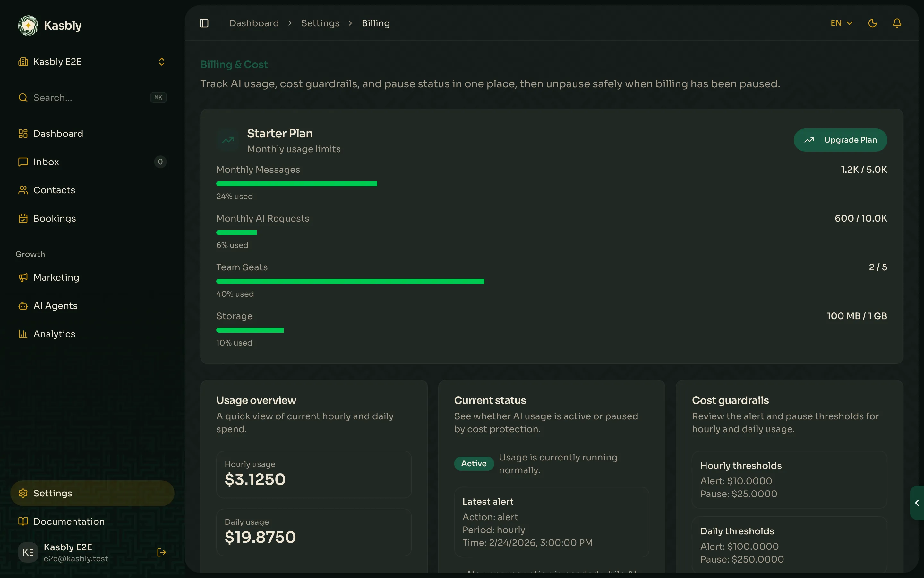Viewport: 924px width, 578px height.
Task: Click the '600 / 10.0K' requests value
Action: [x=860, y=218]
